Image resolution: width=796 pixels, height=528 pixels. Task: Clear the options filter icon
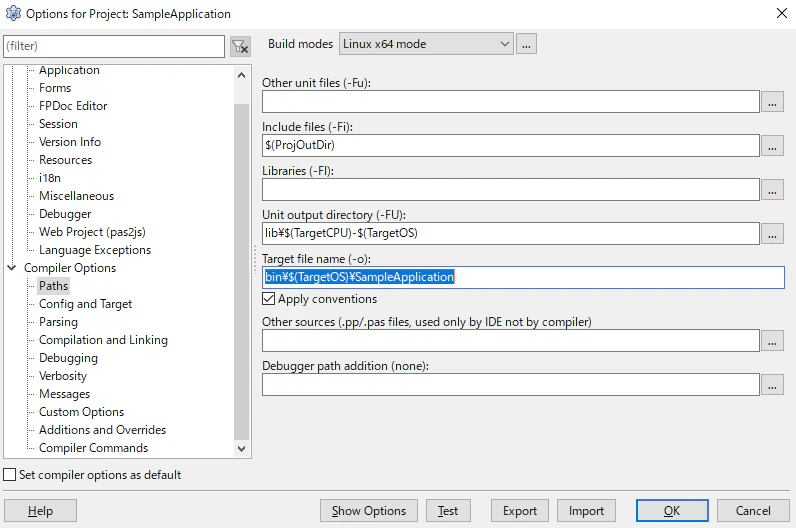click(240, 47)
